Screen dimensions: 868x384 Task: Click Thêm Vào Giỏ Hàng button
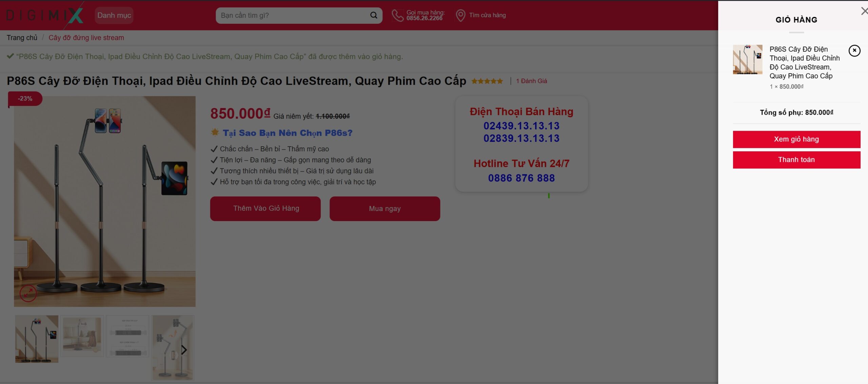265,209
